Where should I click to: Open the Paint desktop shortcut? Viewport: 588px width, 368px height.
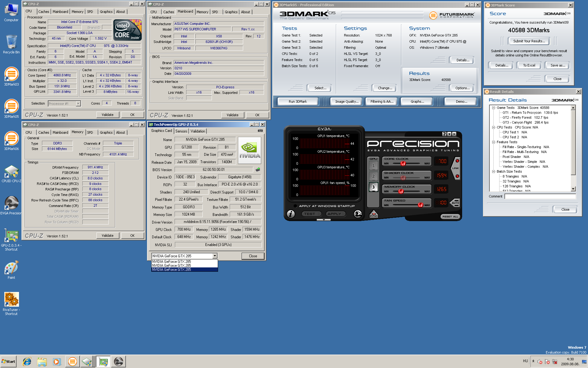pos(11,270)
